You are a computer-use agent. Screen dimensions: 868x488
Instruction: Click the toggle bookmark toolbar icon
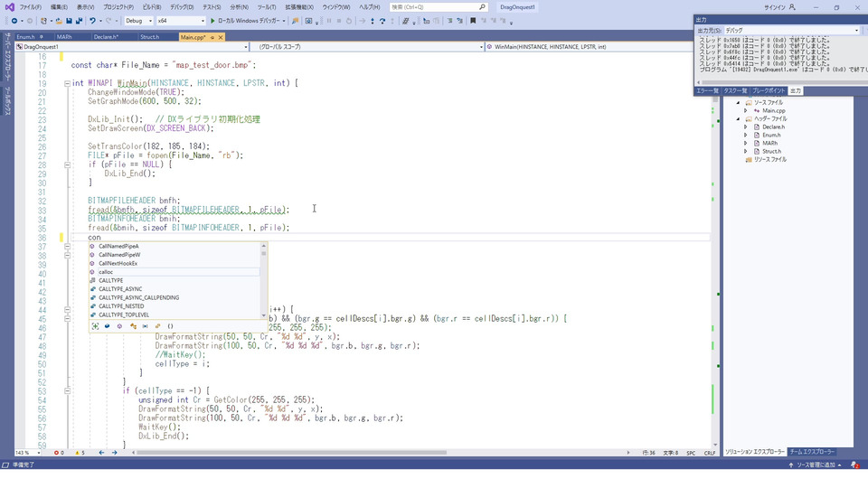(473, 21)
